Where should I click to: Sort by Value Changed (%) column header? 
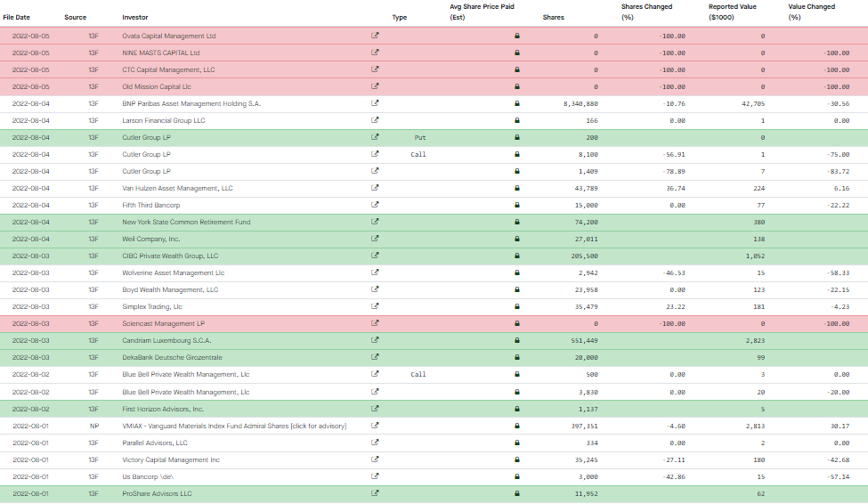tap(812, 12)
